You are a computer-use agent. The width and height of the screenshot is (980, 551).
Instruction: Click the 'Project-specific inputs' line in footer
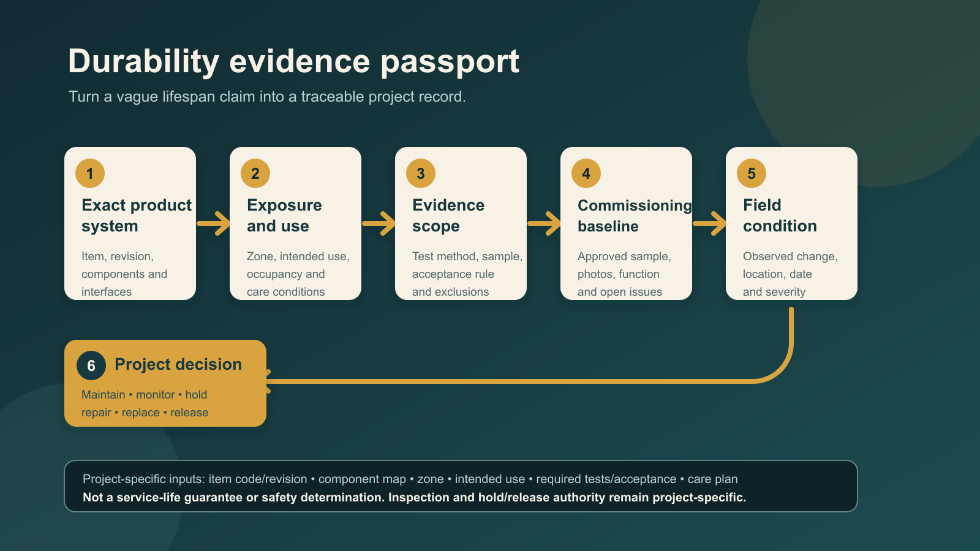tap(410, 479)
